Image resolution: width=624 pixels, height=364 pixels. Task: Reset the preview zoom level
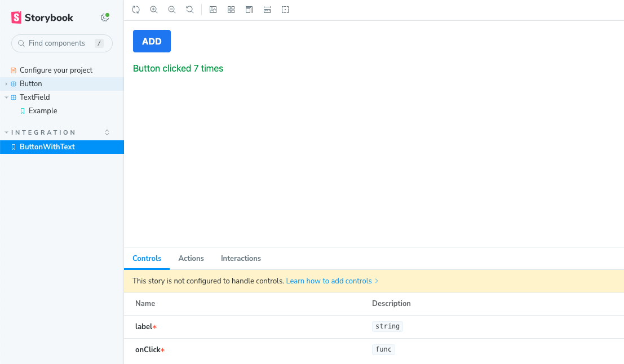pyautogui.click(x=190, y=10)
